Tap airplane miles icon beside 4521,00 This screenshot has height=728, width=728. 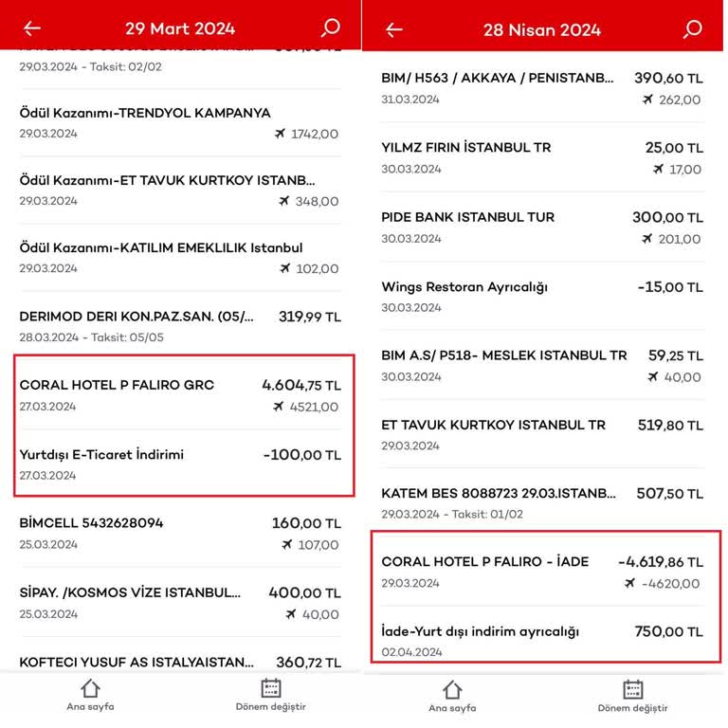278,407
